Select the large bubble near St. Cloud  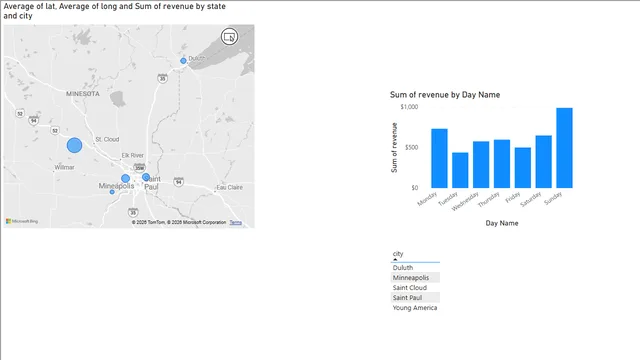[74, 145]
